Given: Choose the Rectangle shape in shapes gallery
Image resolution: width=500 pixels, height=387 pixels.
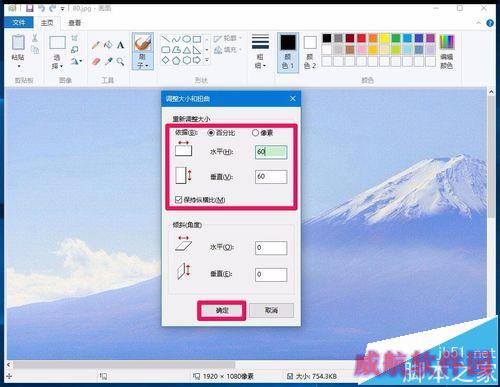Looking at the screenshot, I should click(197, 40).
